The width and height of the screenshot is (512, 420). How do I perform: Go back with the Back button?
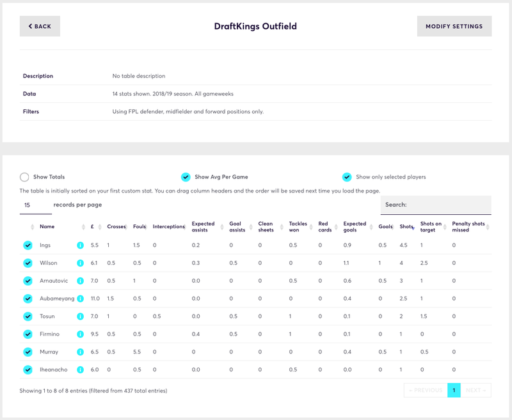[40, 26]
